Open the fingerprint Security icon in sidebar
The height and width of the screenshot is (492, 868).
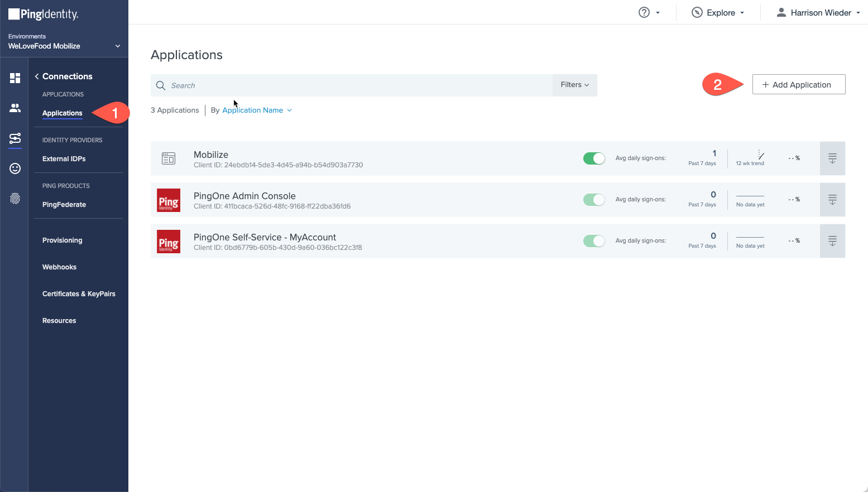[15, 199]
